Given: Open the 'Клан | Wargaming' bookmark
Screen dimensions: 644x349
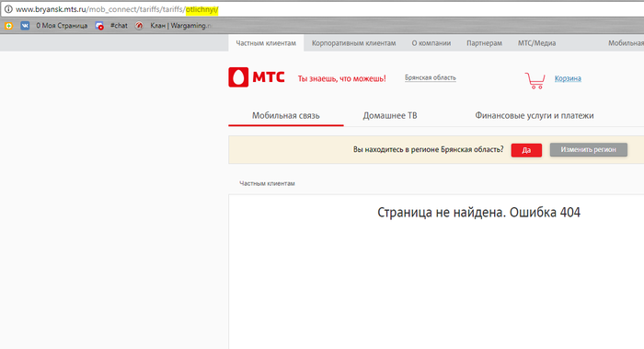Looking at the screenshot, I should (180, 26).
